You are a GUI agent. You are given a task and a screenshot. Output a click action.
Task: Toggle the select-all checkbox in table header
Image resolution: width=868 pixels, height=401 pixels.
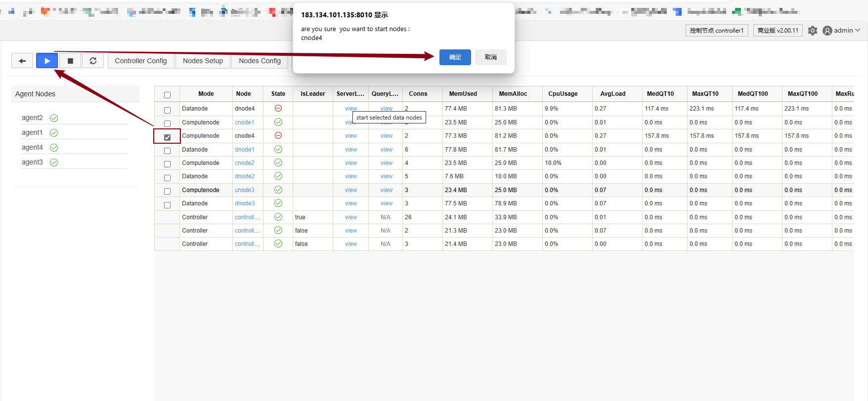167,95
